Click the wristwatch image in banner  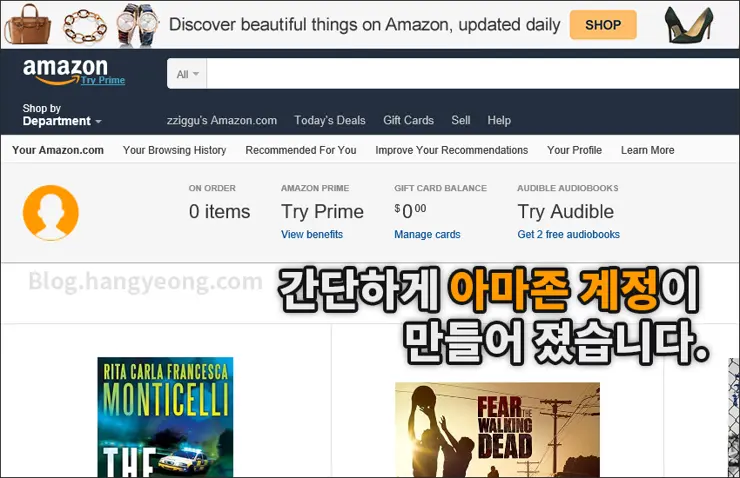tap(137, 24)
